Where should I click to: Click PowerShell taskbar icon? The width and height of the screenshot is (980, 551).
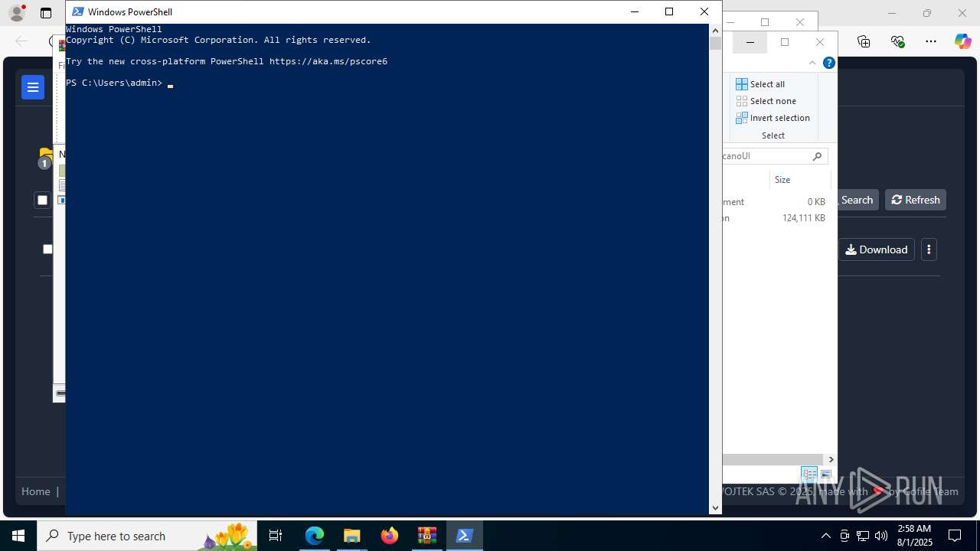[464, 536]
